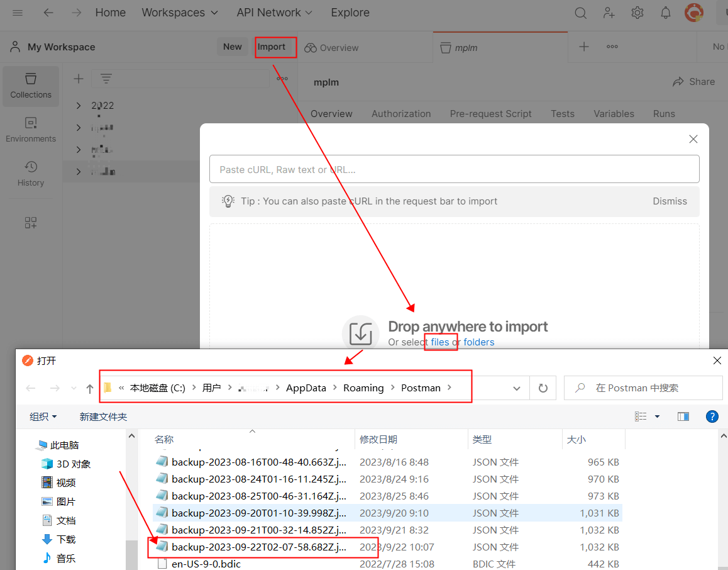
Task: Dismiss the cURL import tip
Action: (x=670, y=201)
